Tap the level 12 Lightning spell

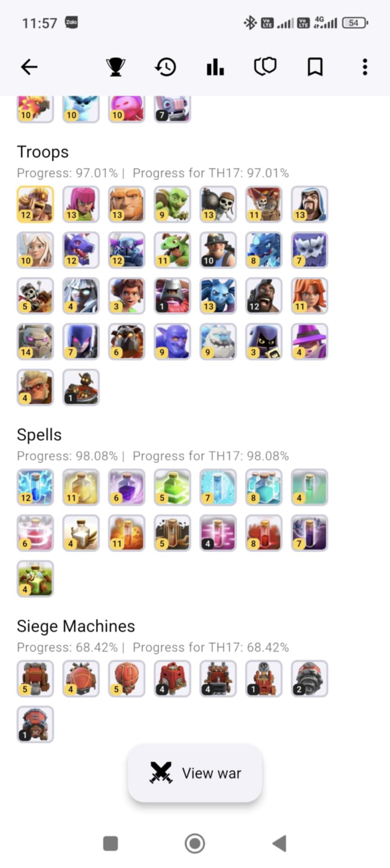[x=35, y=487]
